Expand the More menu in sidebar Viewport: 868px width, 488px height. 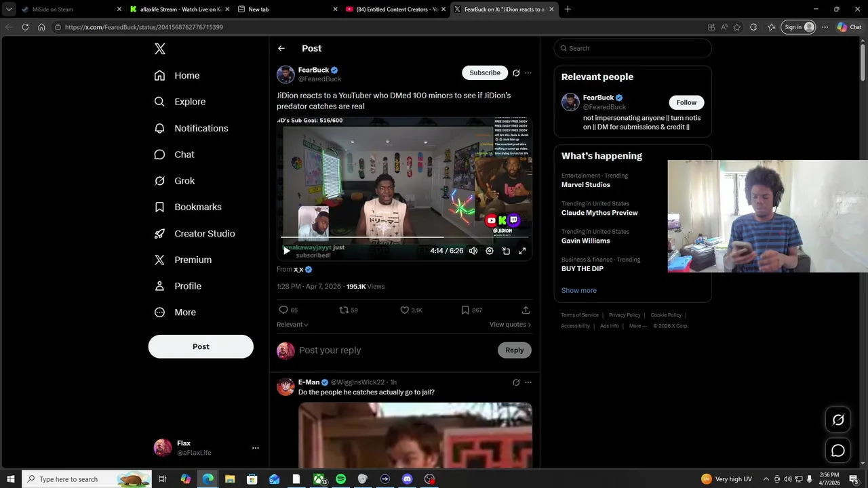tap(175, 312)
